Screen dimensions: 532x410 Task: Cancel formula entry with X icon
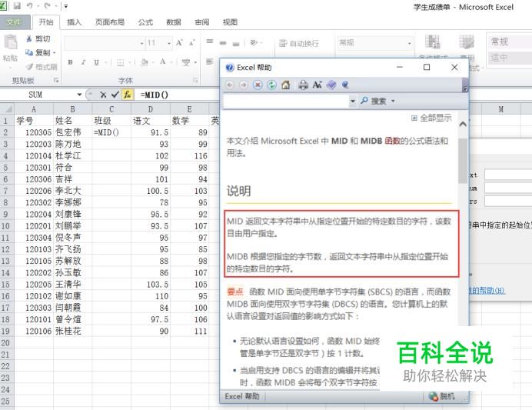pos(103,95)
